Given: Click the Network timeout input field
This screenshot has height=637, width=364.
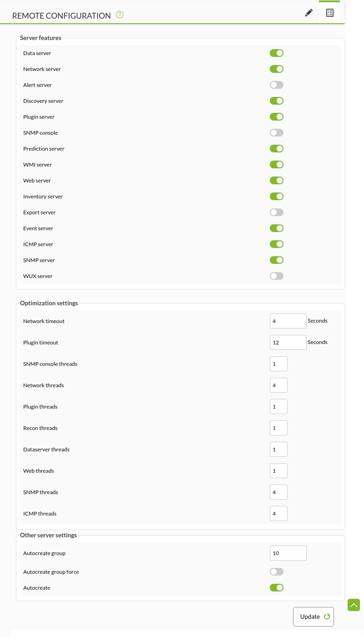Looking at the screenshot, I should click(x=288, y=321).
